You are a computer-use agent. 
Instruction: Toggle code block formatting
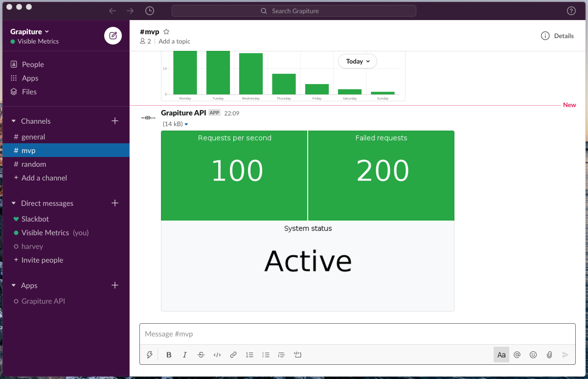coord(297,355)
